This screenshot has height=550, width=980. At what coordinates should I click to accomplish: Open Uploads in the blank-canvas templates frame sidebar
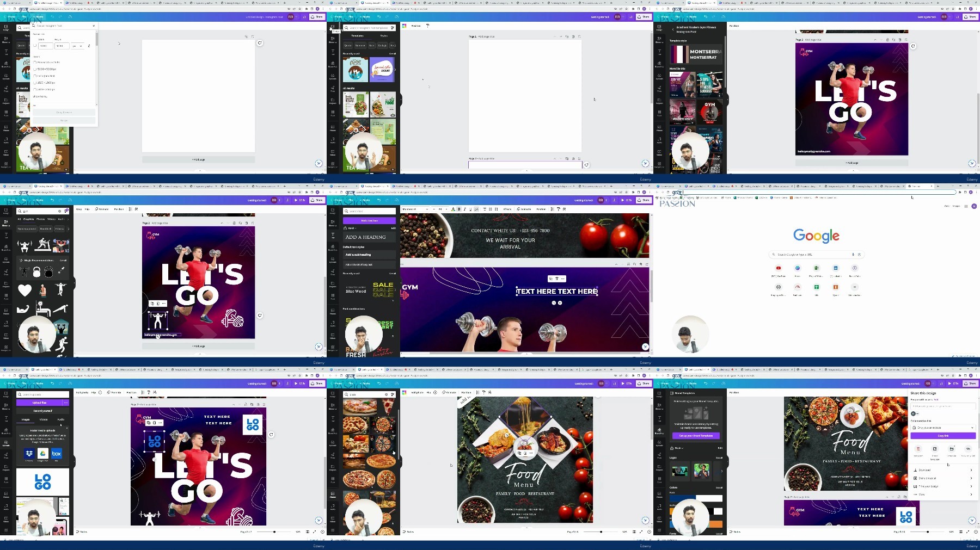pyautogui.click(x=333, y=76)
